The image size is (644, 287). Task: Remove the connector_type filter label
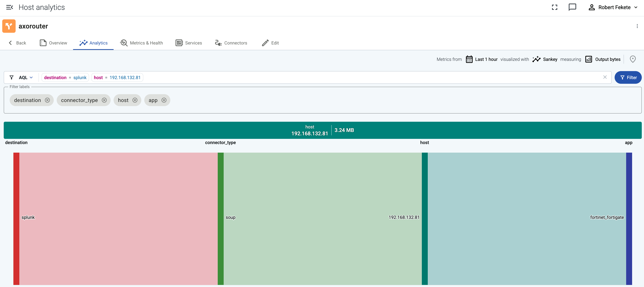coord(104,100)
